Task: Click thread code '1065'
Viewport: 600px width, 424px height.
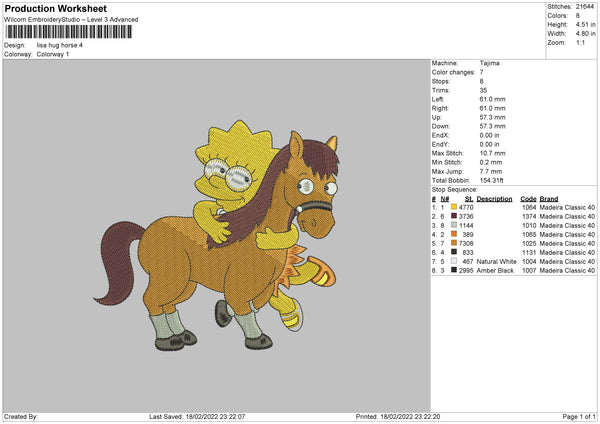Action: [529, 235]
